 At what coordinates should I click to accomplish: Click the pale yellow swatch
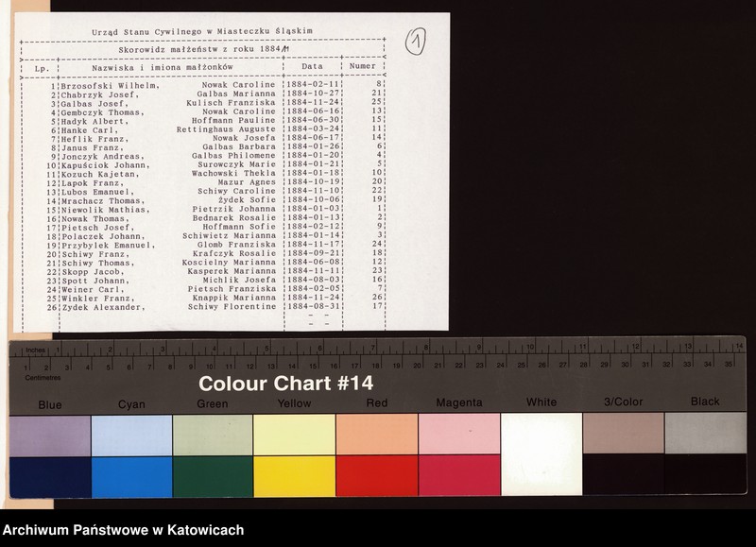coord(295,435)
